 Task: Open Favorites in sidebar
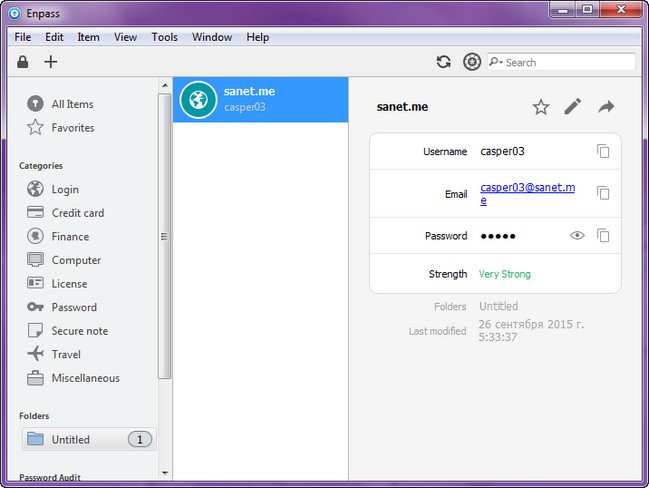tap(60, 127)
